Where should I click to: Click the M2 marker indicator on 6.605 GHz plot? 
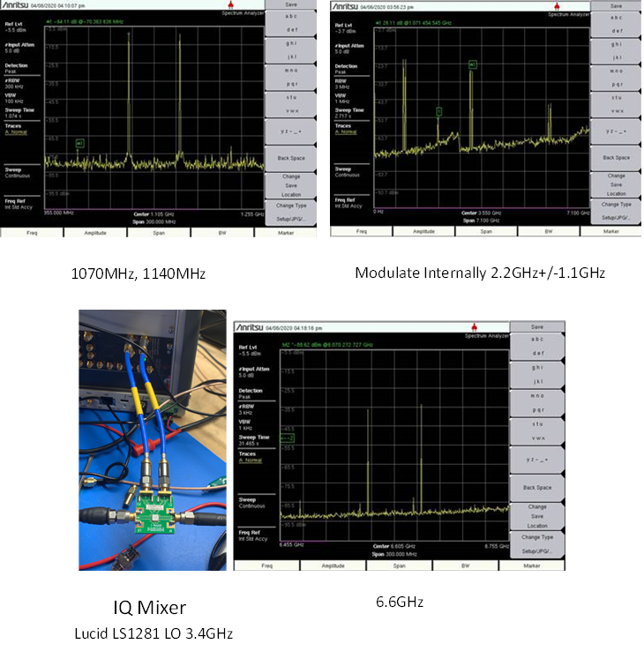tap(287, 437)
